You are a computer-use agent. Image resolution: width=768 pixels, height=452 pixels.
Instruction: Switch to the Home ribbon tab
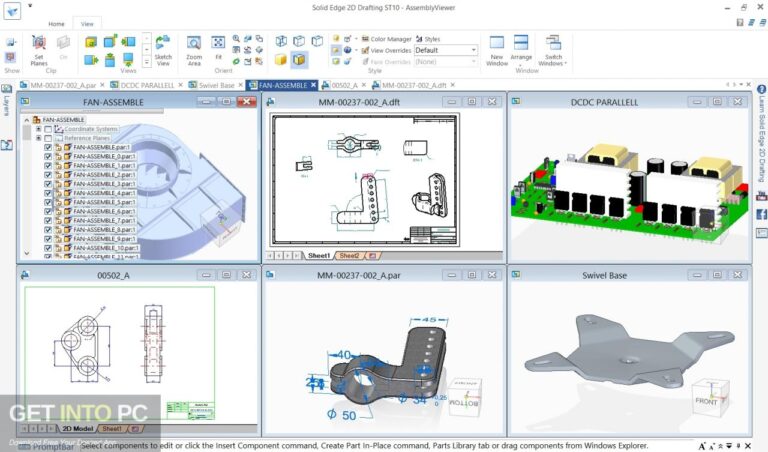click(x=56, y=24)
